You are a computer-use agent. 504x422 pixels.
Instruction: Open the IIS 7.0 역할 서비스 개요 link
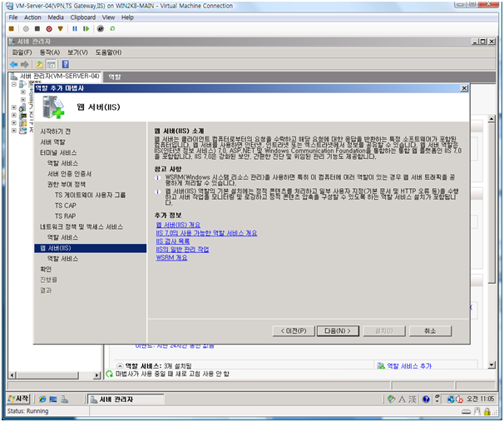click(x=206, y=233)
